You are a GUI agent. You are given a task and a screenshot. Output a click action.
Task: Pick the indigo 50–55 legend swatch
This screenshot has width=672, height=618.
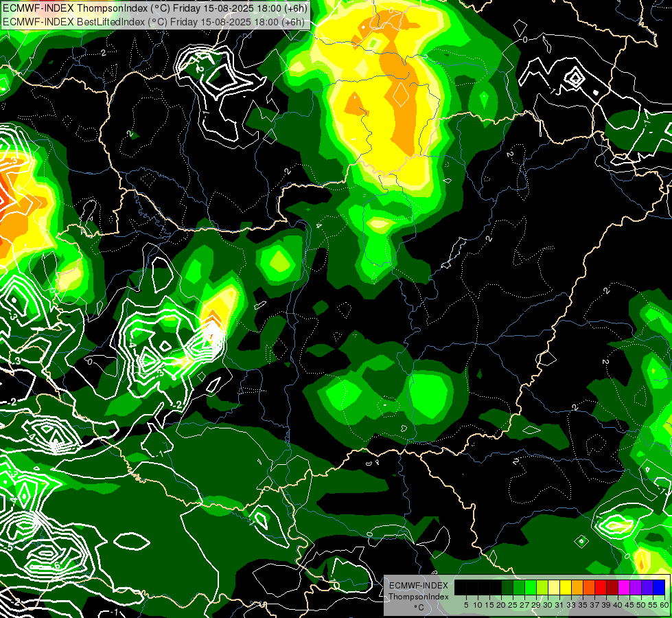click(647, 587)
